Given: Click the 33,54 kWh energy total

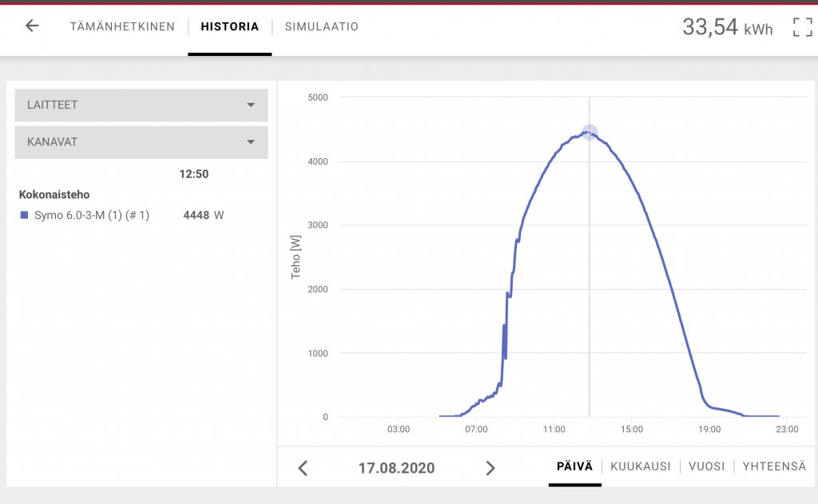Looking at the screenshot, I should coord(727,27).
